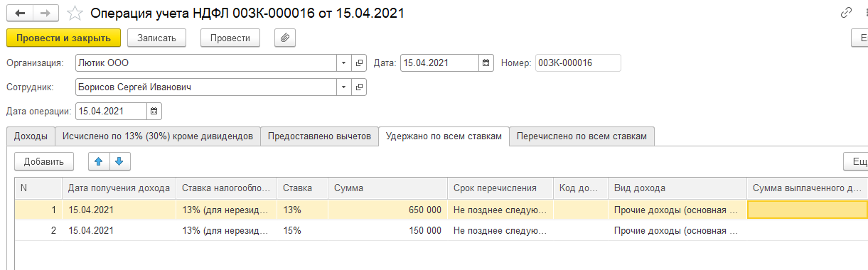Screen dimensions: 868x270
Task: Click into the Номер input field
Action: point(578,63)
